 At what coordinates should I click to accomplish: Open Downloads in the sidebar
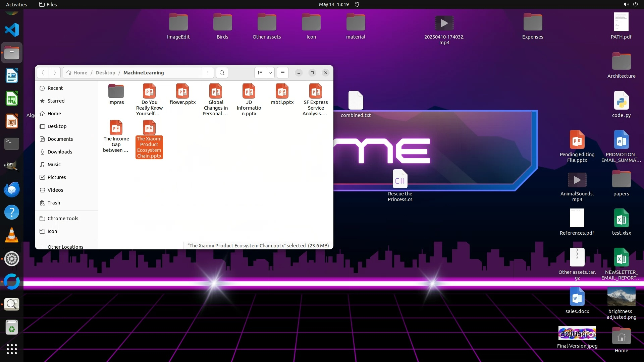click(60, 152)
